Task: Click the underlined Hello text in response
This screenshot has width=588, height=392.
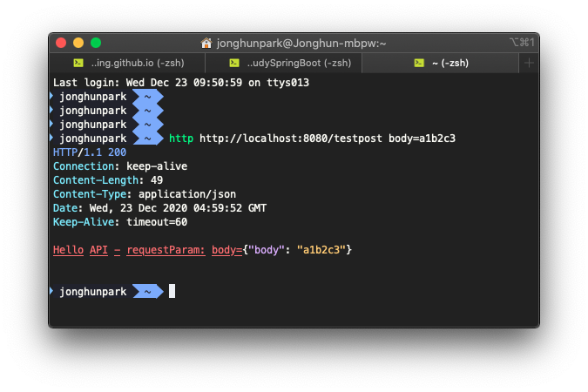Action: (x=68, y=250)
